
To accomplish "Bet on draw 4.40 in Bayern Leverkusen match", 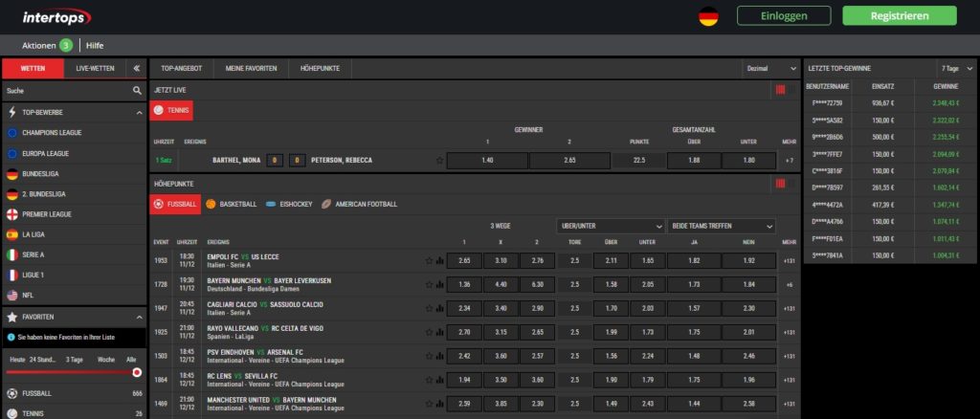I will click(x=501, y=285).
